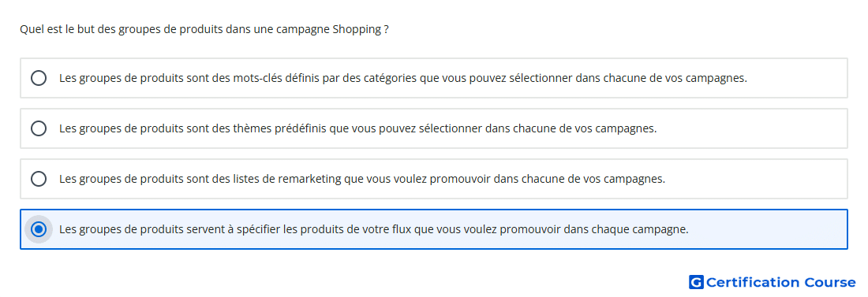The width and height of the screenshot is (868, 297).
Task: Click the answer text about mots-clés définis par catégories
Action: pyautogui.click(x=403, y=78)
